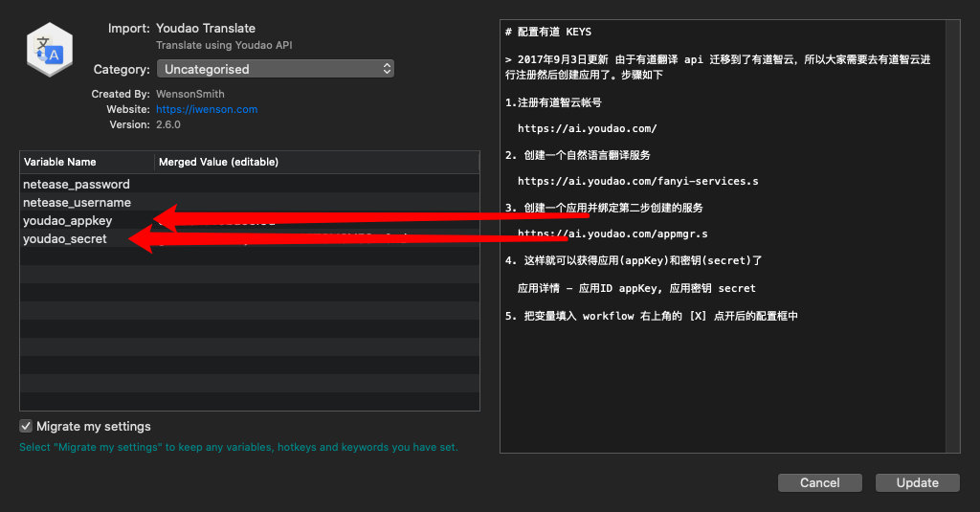Click the https://ai.youdao.com/fanyi-services.s text
This screenshot has height=512, width=980.
coord(637,181)
